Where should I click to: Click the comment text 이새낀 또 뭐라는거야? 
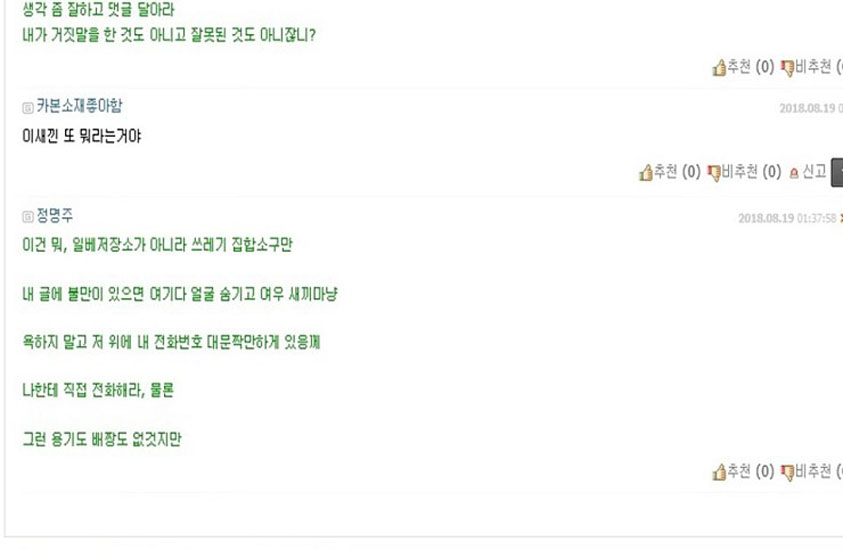pyautogui.click(x=82, y=136)
